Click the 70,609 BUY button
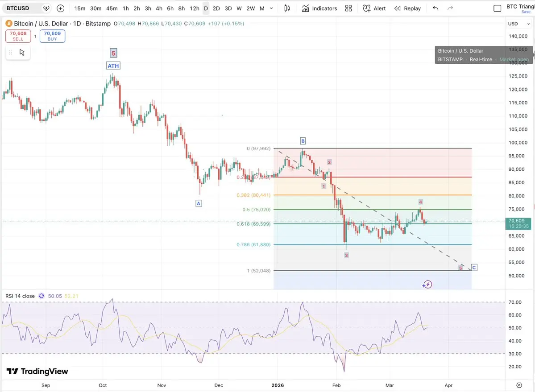535x392 pixels. tap(52, 36)
